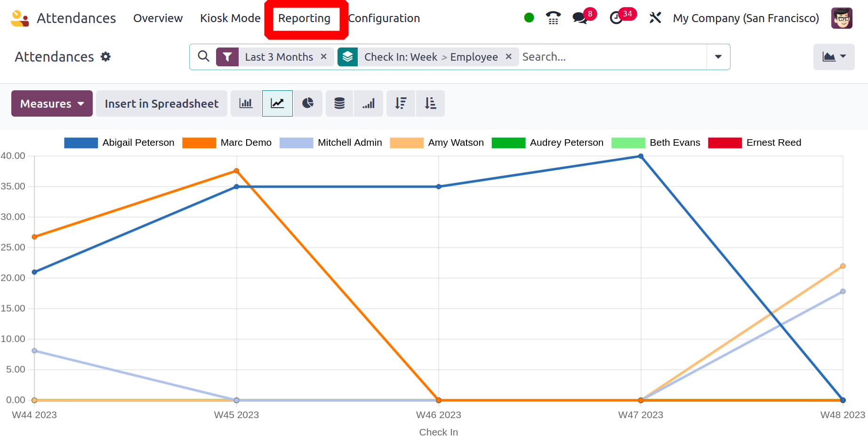The image size is (868, 443).
Task: Click the filter funnel icon
Action: coord(227,57)
